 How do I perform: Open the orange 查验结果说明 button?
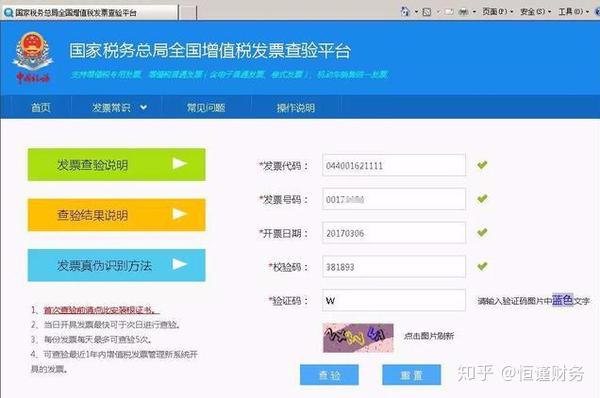117,215
